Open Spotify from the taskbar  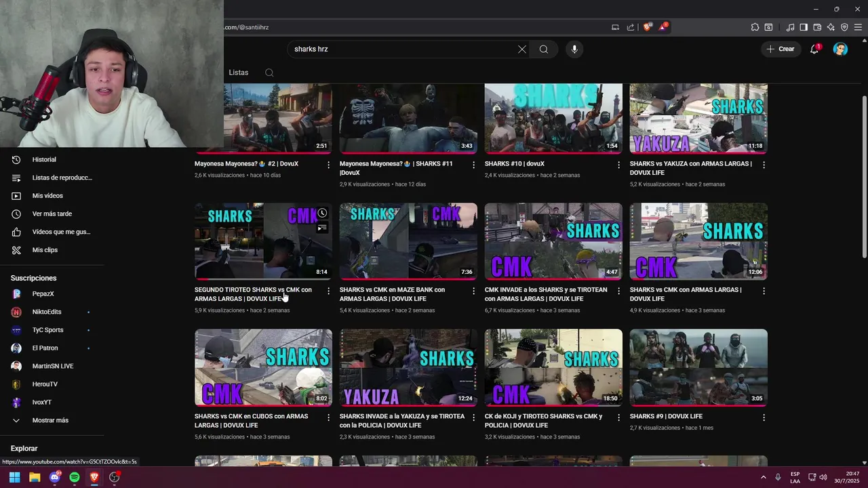75,477
